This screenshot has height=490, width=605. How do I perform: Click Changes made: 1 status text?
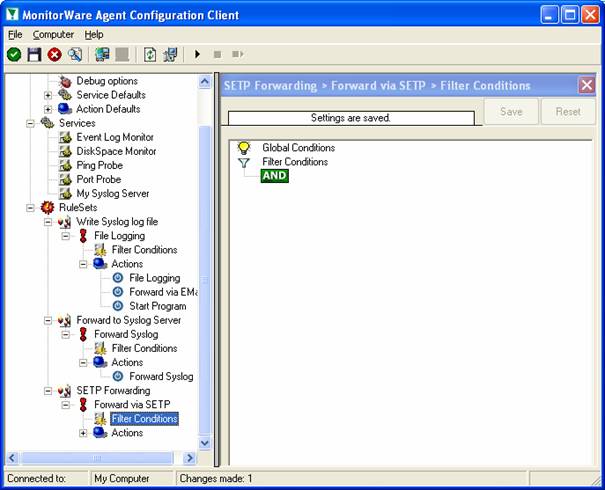216,479
